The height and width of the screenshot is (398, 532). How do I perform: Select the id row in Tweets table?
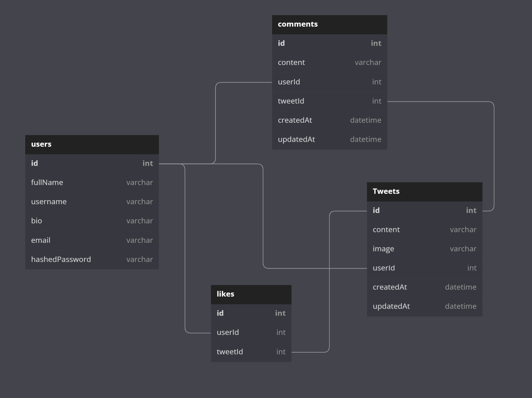[x=425, y=211]
